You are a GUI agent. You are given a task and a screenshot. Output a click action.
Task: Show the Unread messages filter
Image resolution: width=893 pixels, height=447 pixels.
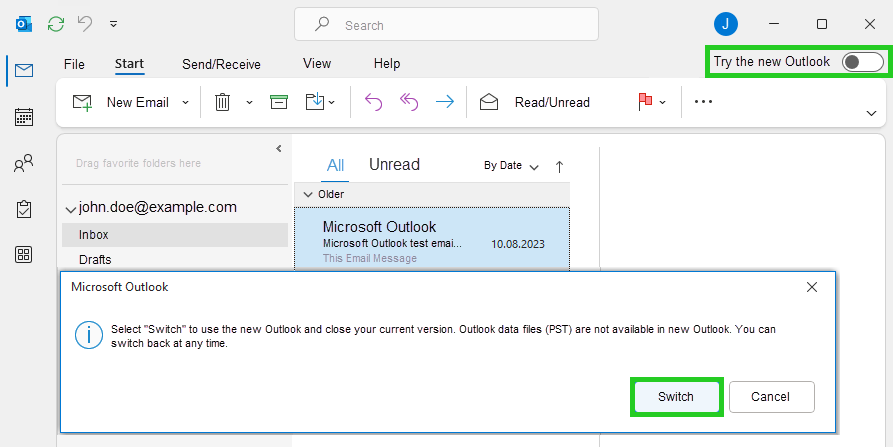[x=394, y=165]
